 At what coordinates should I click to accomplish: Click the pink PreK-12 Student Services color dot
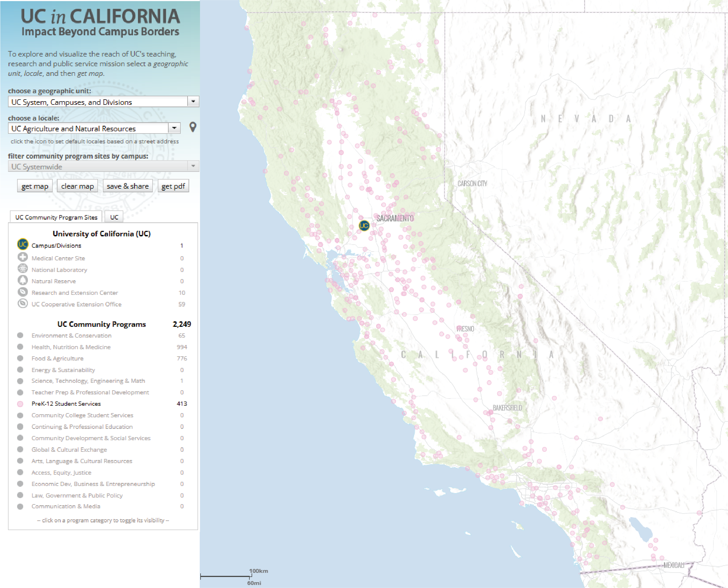20,404
